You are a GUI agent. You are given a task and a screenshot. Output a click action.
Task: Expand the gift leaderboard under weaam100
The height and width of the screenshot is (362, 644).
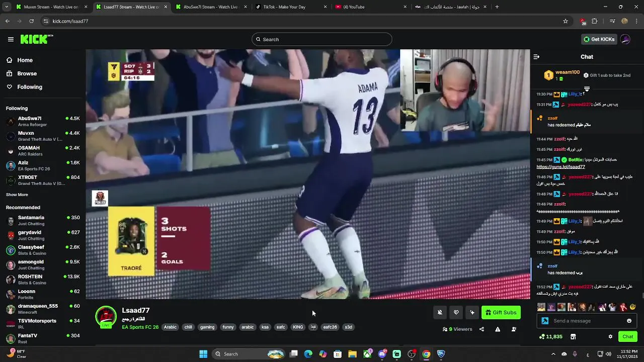pyautogui.click(x=587, y=89)
